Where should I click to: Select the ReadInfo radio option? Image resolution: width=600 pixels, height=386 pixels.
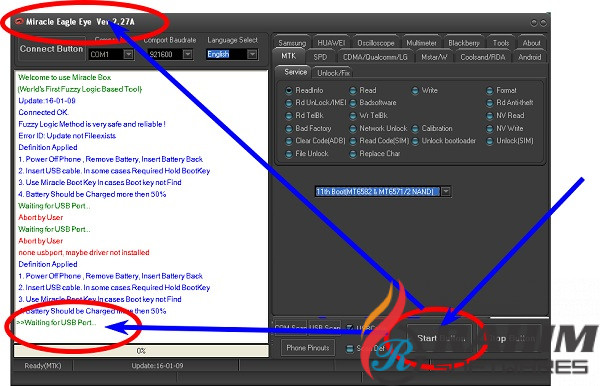(289, 90)
